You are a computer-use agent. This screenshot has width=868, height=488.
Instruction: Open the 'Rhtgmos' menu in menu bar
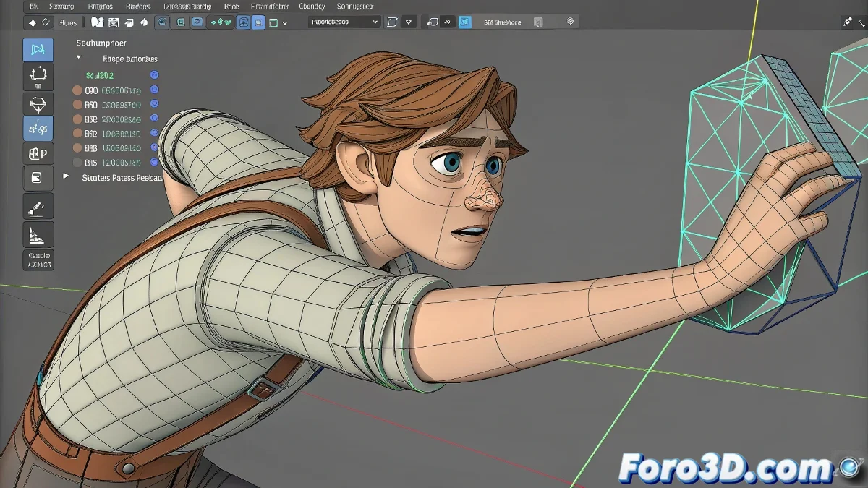(101, 7)
